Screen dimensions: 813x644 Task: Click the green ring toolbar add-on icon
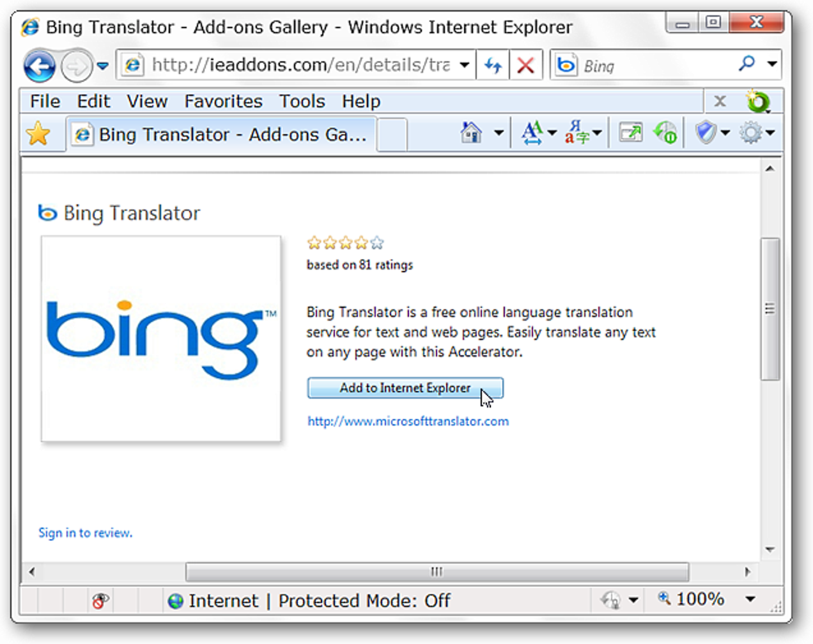tap(758, 101)
